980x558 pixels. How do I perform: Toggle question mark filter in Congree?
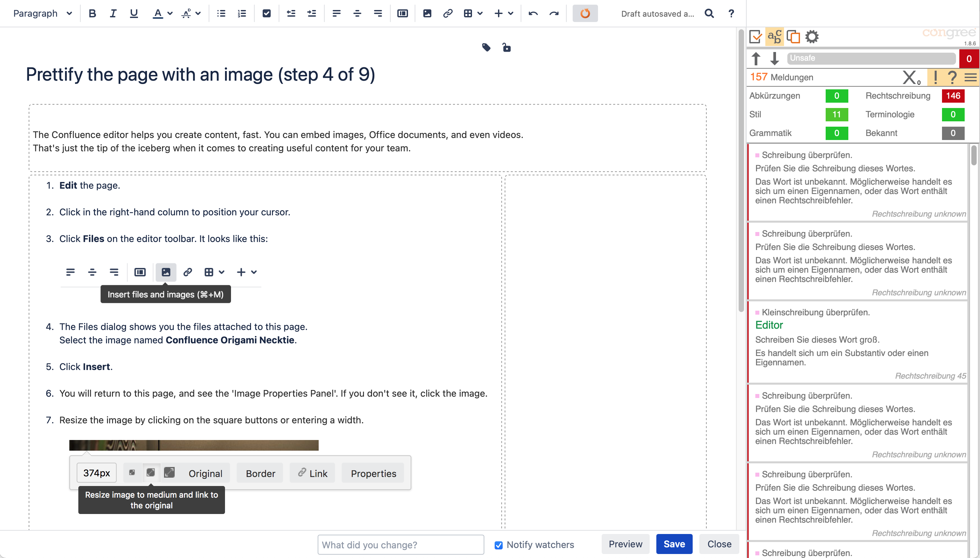(x=952, y=77)
